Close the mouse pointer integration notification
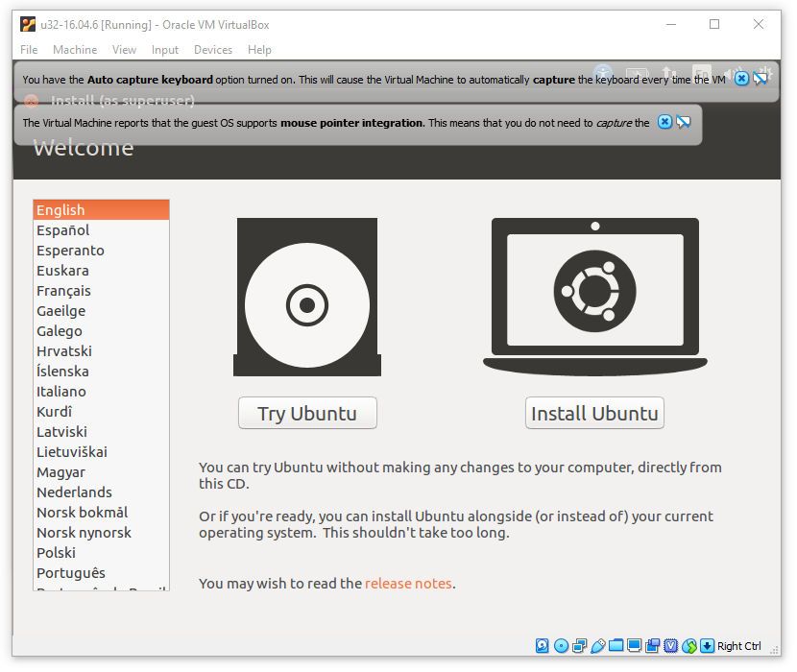Screen dimensions: 797x672 664,122
